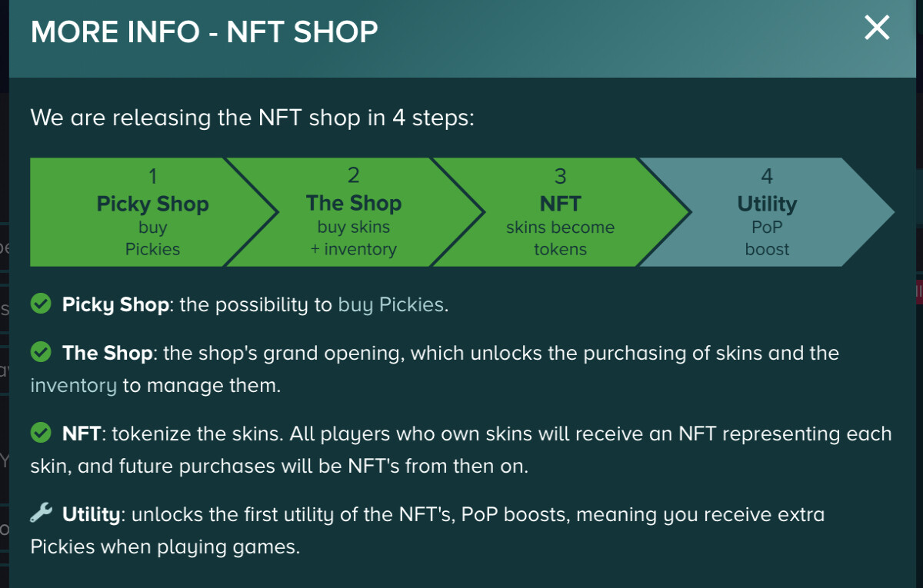Select step 3 NFT arrow
This screenshot has width=923, height=588.
[561, 212]
